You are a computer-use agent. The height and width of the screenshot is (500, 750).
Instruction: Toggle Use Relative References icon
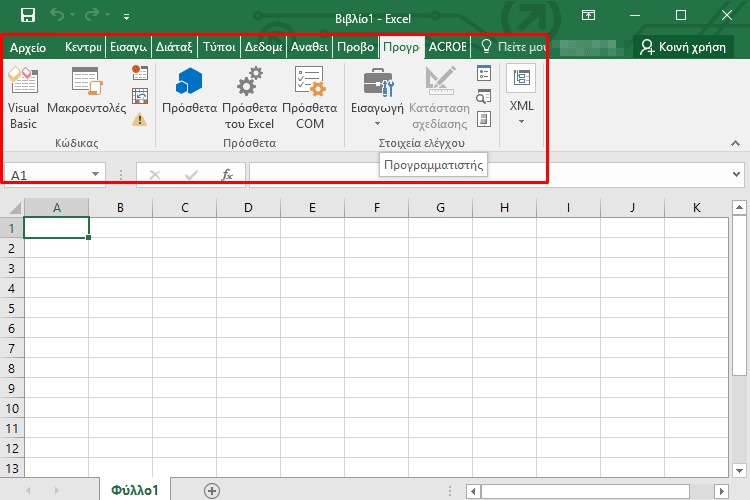[140, 96]
